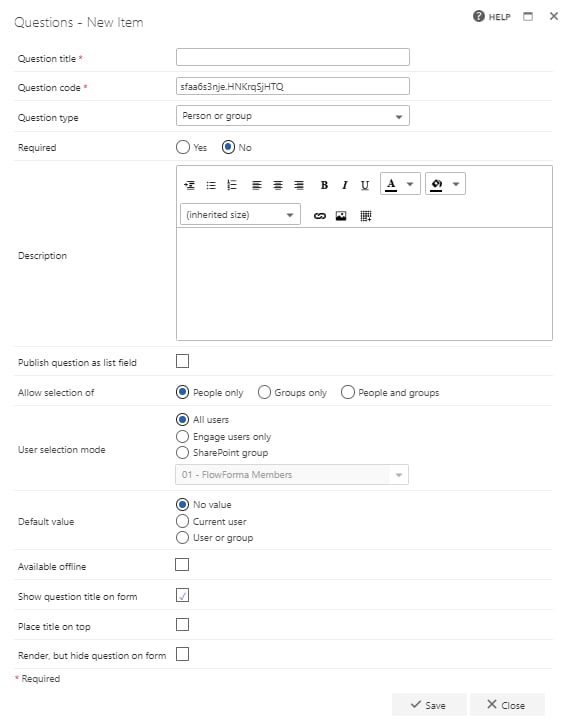Image resolution: width=569 pixels, height=722 pixels.
Task: Set default value to User or group
Action: tap(183, 537)
